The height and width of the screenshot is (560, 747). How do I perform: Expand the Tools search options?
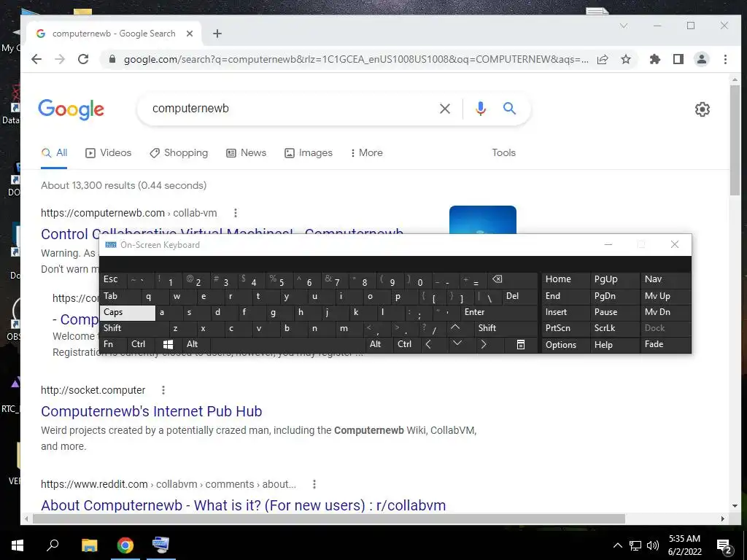(x=503, y=153)
